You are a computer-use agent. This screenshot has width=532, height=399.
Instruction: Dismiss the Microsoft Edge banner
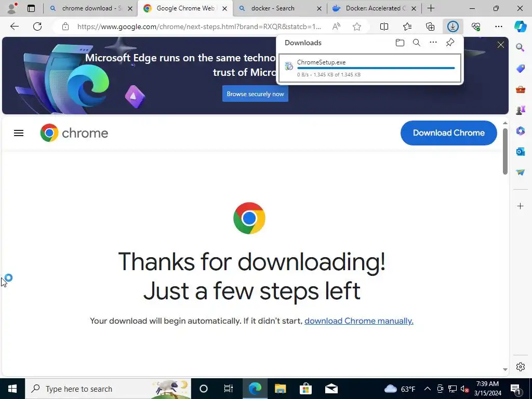point(500,45)
